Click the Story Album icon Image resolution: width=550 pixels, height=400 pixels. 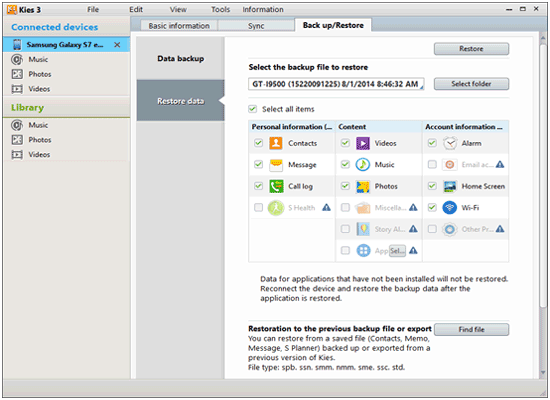[363, 229]
